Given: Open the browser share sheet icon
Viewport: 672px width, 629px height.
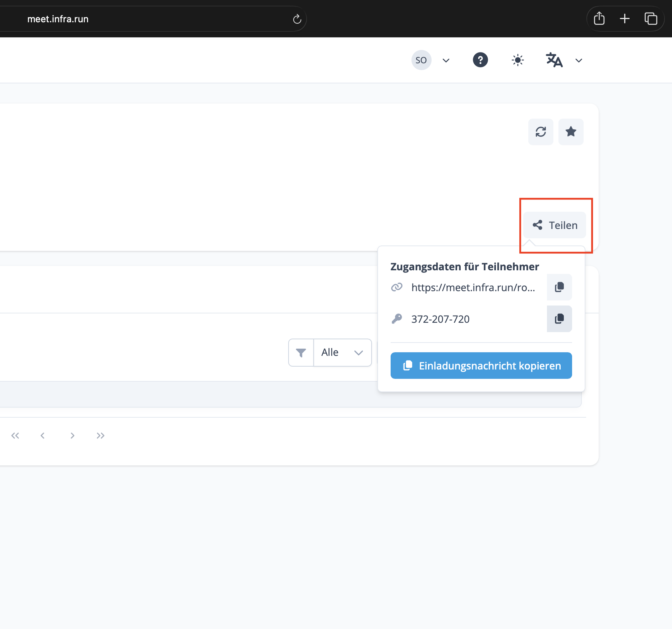Looking at the screenshot, I should [x=599, y=19].
